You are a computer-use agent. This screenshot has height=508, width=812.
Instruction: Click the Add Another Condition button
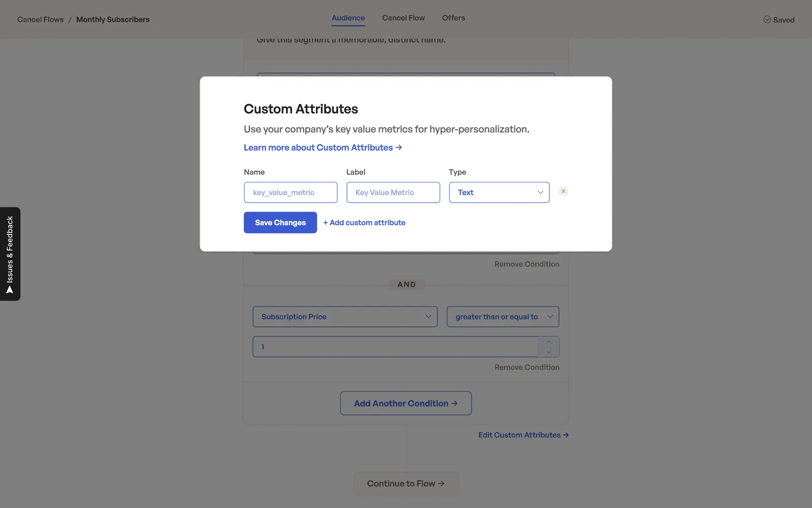click(406, 403)
